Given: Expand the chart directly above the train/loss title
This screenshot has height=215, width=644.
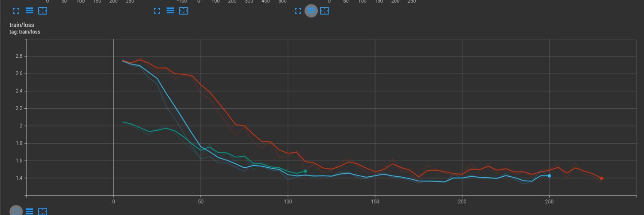Looking at the screenshot, I should [16, 11].
